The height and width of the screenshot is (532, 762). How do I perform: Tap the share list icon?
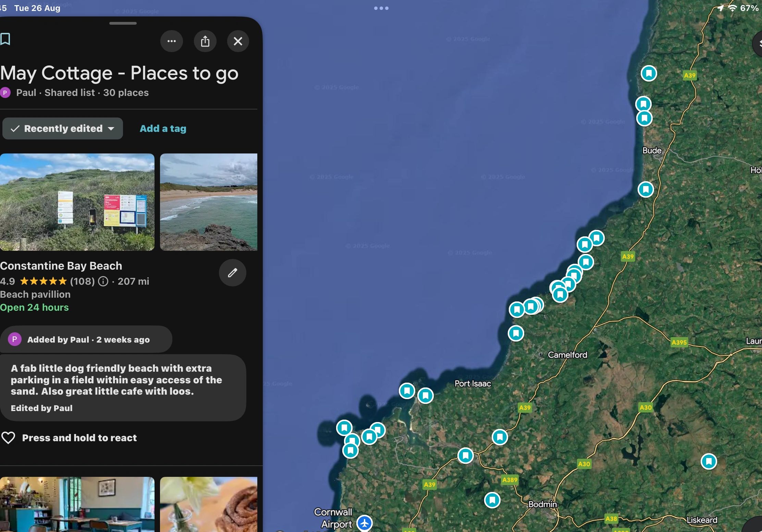(x=205, y=41)
